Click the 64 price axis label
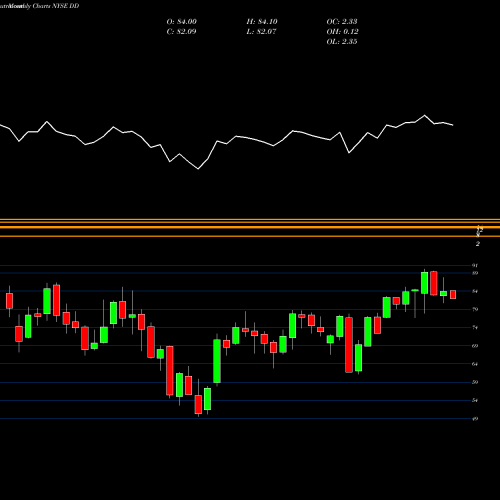This screenshot has width=500, height=500. click(x=475, y=364)
